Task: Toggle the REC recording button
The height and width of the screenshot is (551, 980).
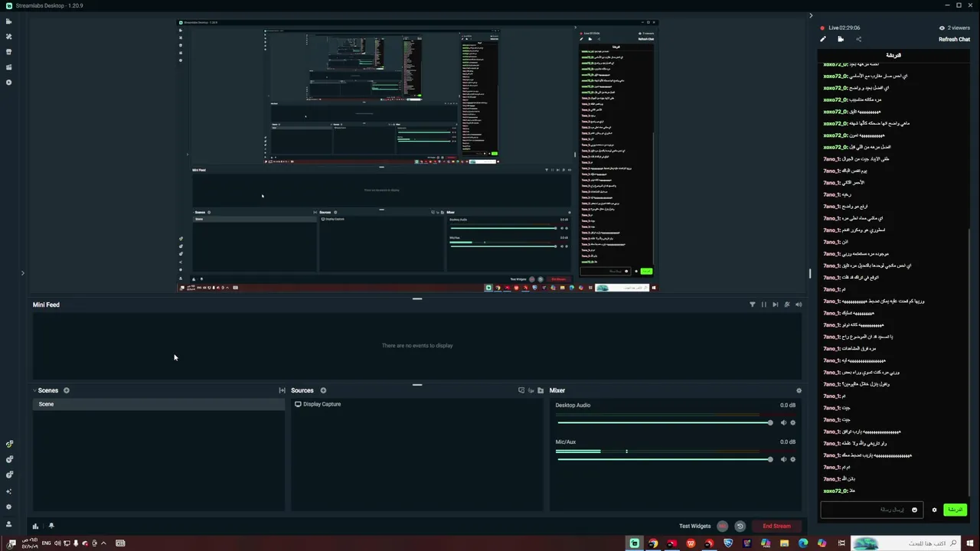Action: [722, 526]
